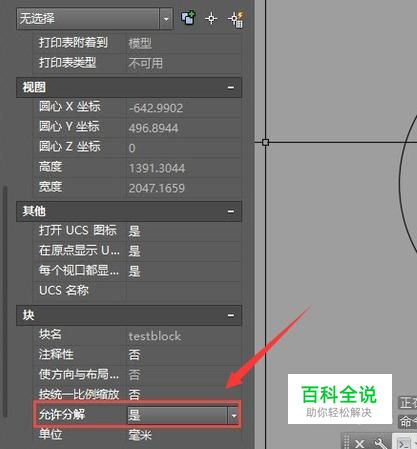The image size is (417, 449).
Task: Collapse the 块 section
Action: pos(231,315)
